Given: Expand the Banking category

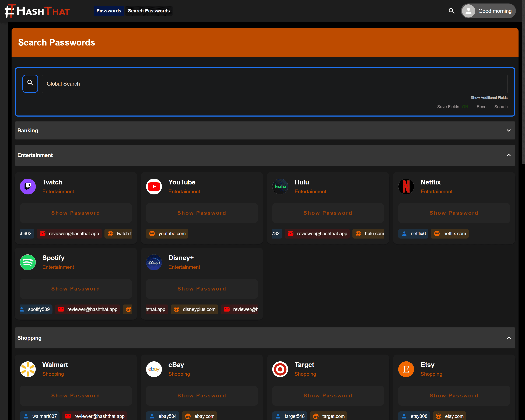Looking at the screenshot, I should click(265, 131).
